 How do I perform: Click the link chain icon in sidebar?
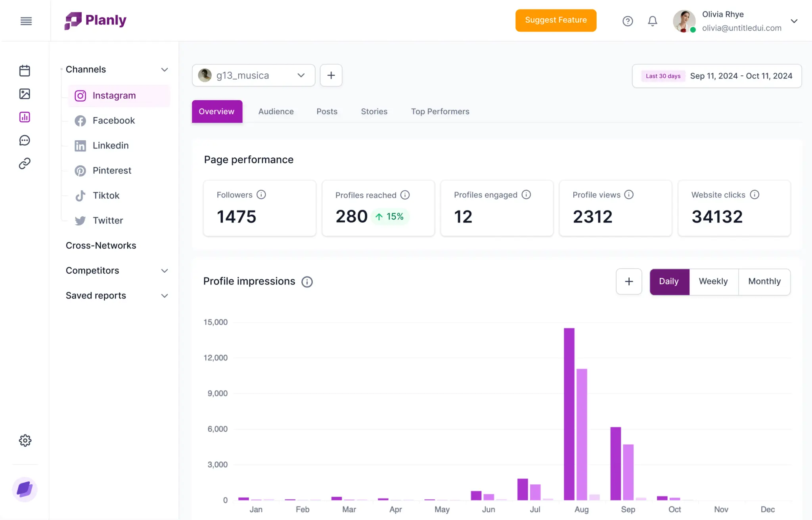coord(25,163)
